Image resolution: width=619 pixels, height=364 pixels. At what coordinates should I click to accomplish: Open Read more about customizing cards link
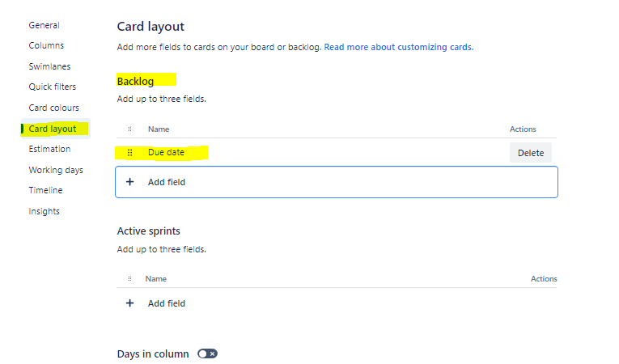pyautogui.click(x=398, y=47)
